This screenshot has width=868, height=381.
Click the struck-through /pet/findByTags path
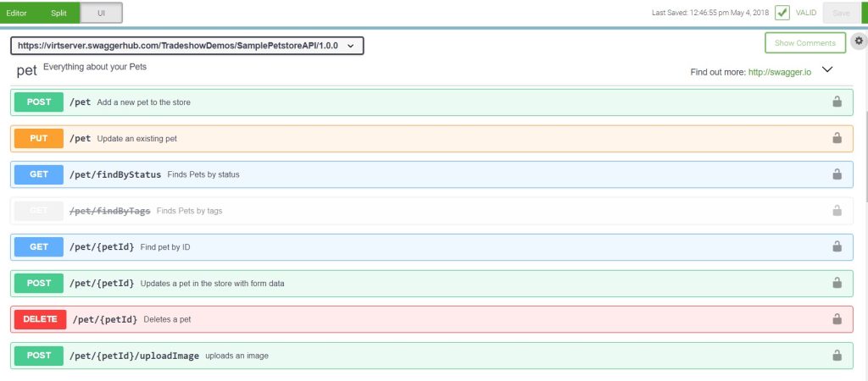point(109,211)
